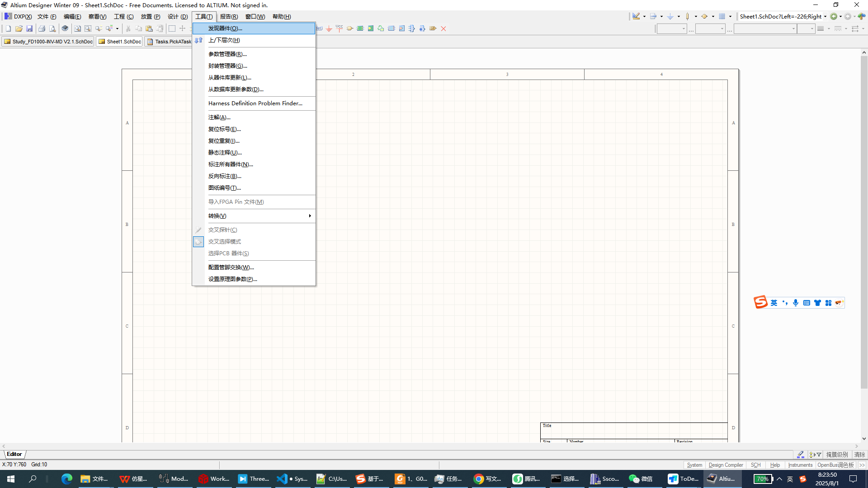Click the 掩膜级别 mask level button

(x=837, y=455)
